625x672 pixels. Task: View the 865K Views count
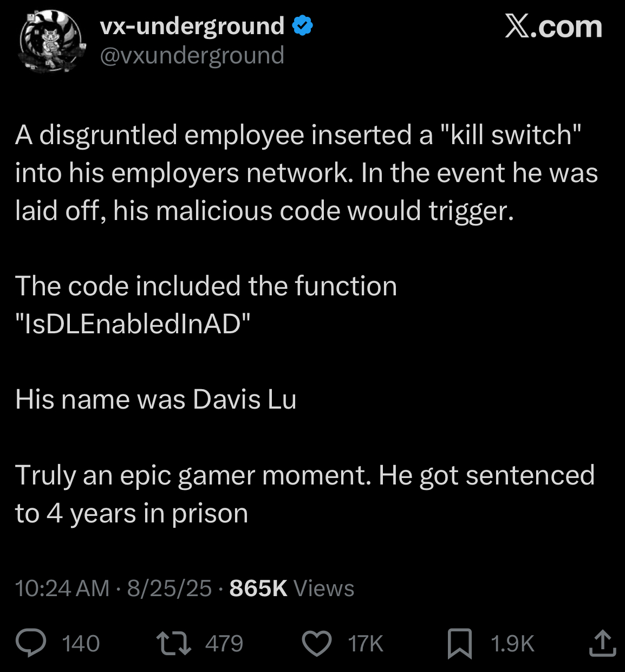tap(292, 588)
